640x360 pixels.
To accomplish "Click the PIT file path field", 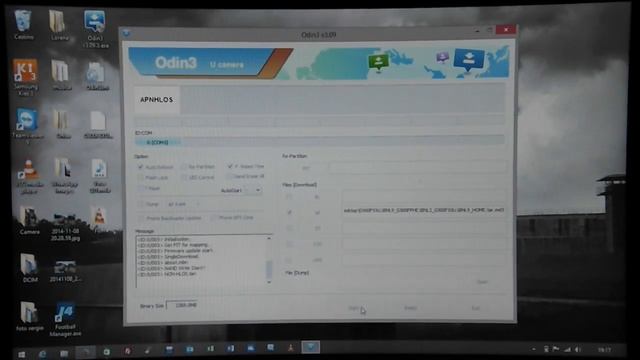I will point(417,167).
